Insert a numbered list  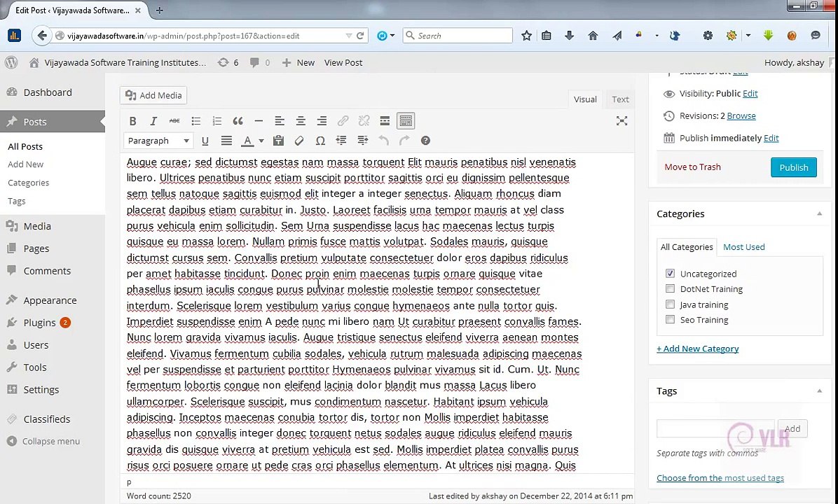[217, 121]
